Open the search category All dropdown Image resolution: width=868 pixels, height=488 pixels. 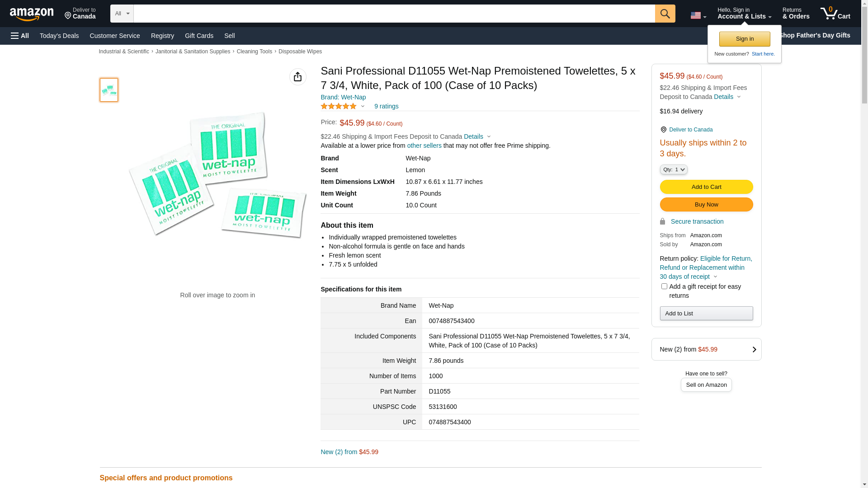[122, 14]
